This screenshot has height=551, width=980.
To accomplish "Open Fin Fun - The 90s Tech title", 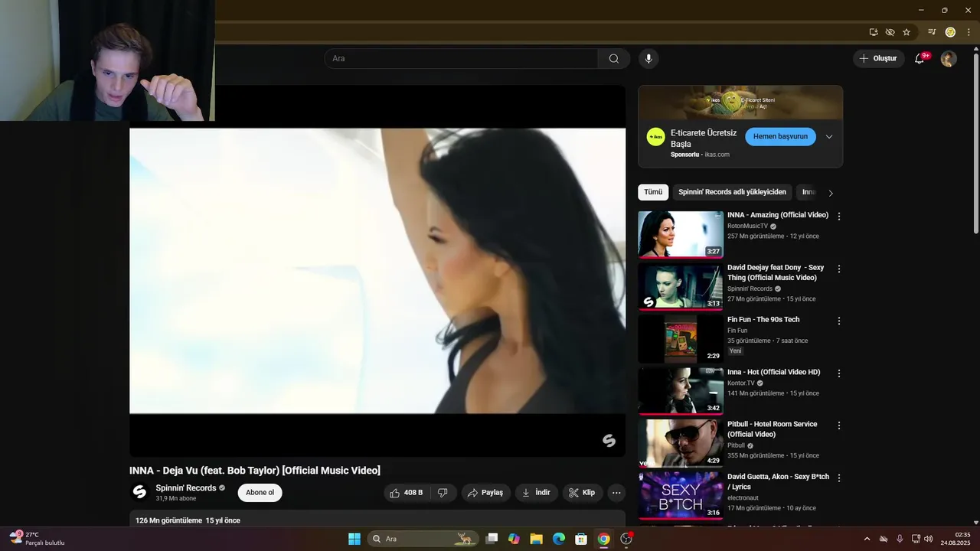I will [763, 320].
